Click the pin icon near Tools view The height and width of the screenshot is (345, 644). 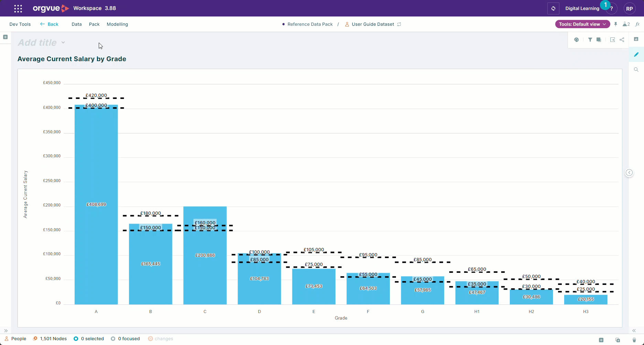point(616,24)
